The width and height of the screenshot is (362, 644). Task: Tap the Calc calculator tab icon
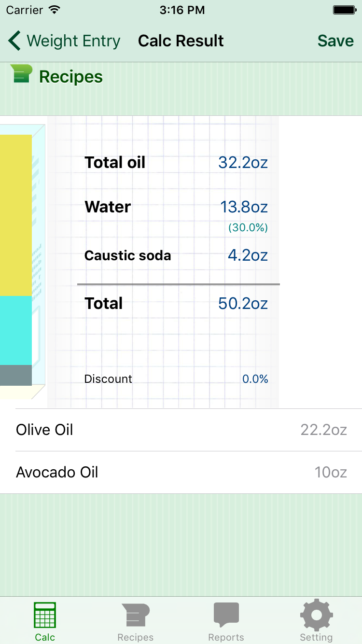[45, 615]
